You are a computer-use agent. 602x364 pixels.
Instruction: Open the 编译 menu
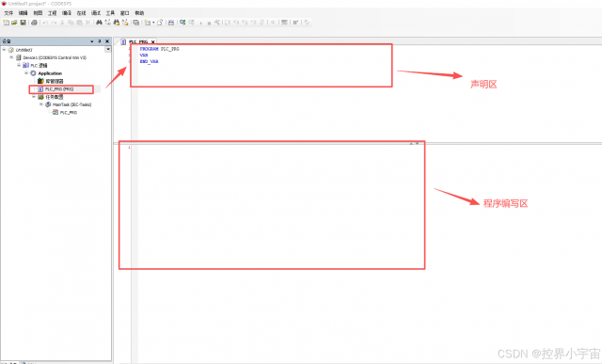(67, 13)
